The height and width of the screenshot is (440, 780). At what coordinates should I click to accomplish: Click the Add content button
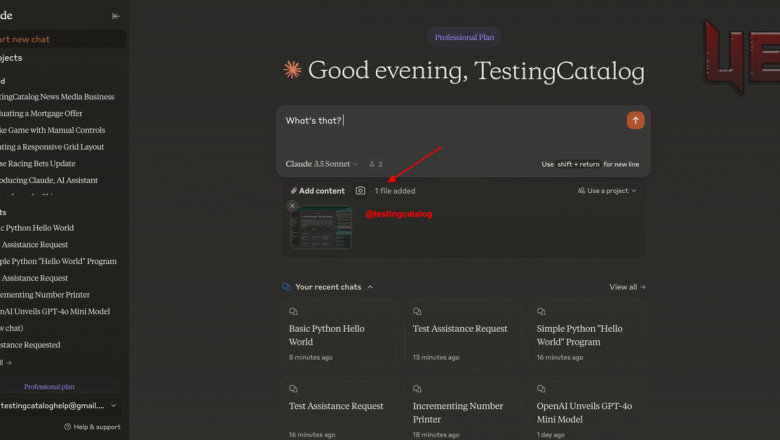click(x=317, y=190)
